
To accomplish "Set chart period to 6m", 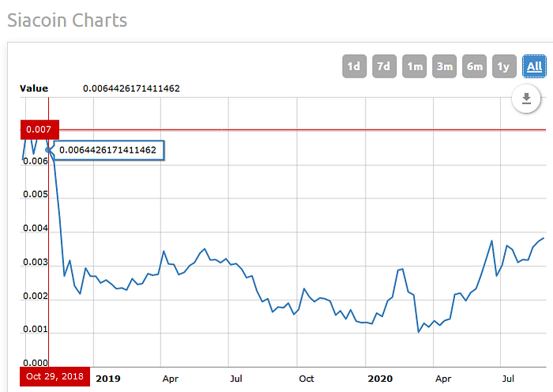I will (x=474, y=66).
